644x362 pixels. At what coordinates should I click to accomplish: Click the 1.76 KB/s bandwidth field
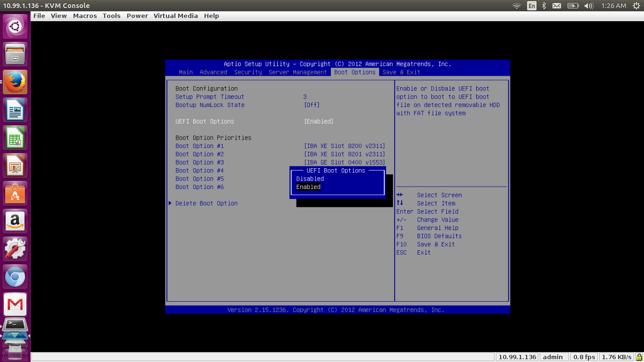[617, 357]
